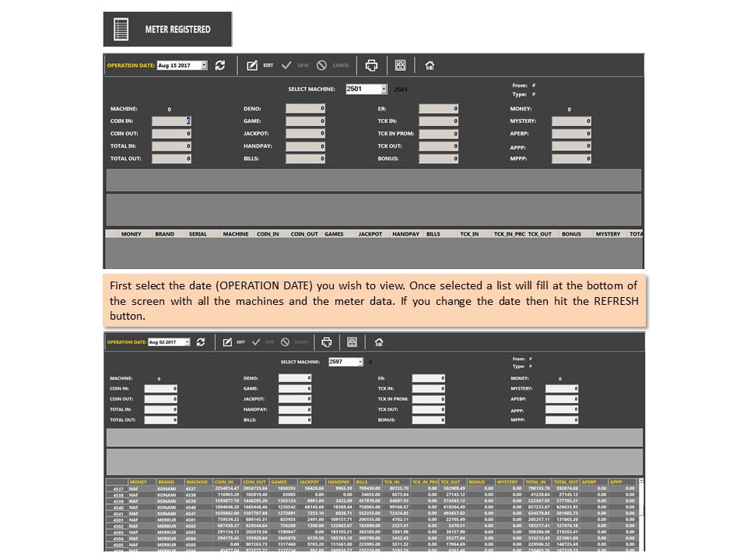
Task: Click the printer icon in the lower toolbar
Action: [326, 342]
